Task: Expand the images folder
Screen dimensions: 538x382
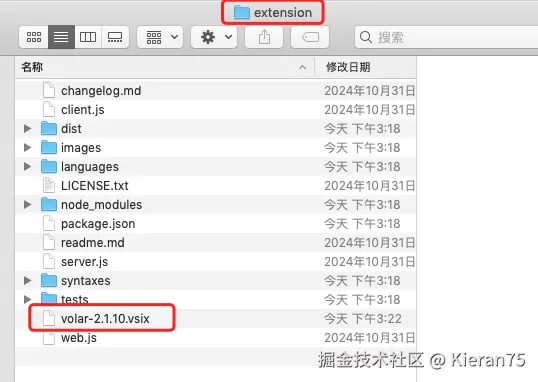Action: (27, 148)
